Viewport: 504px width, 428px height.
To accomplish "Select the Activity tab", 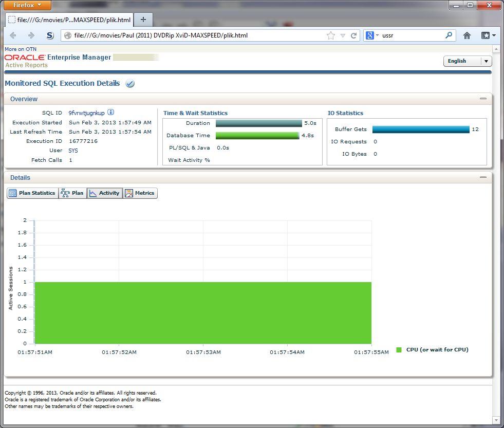I will (104, 193).
